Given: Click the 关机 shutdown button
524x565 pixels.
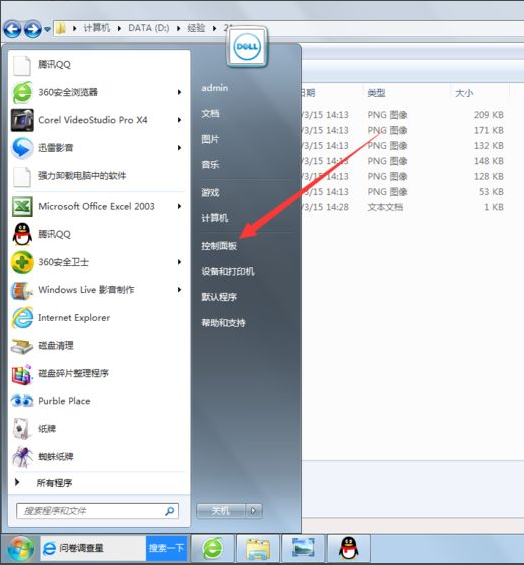Looking at the screenshot, I should [x=221, y=510].
